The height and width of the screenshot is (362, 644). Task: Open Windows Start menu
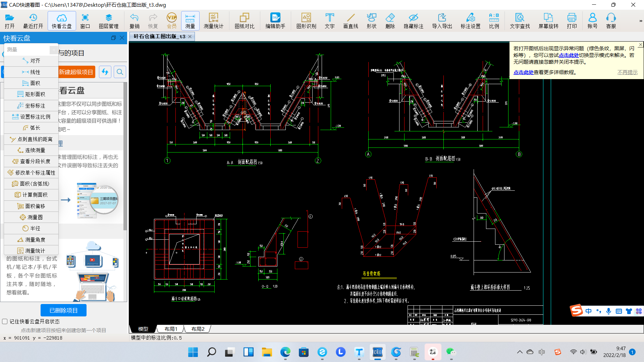pyautogui.click(x=193, y=352)
